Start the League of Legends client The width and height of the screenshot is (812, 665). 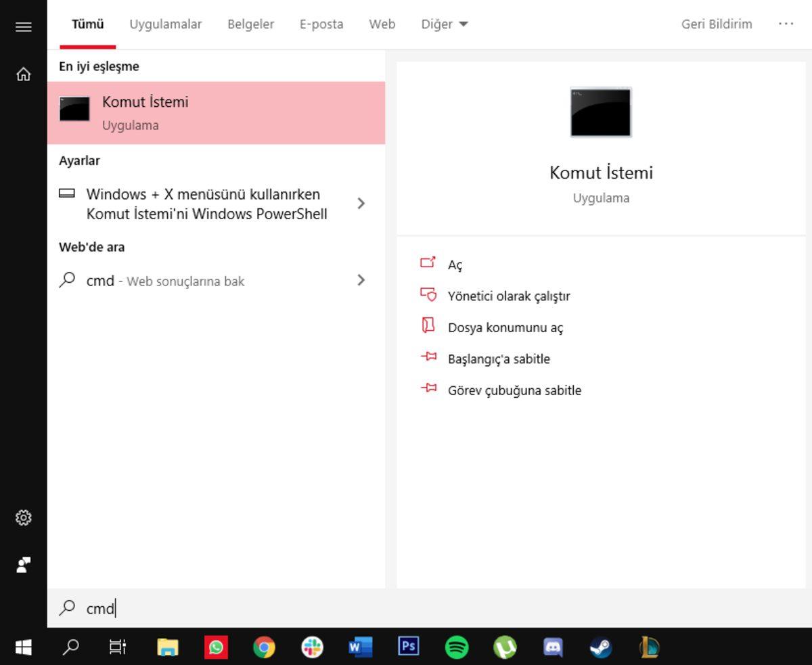[x=649, y=647]
